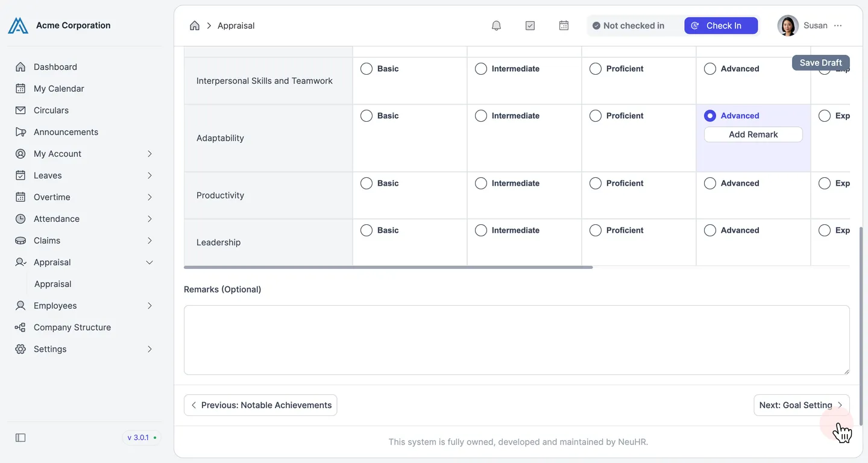The image size is (868, 463).
Task: Select Proficient for Adaptability
Action: pos(595,116)
